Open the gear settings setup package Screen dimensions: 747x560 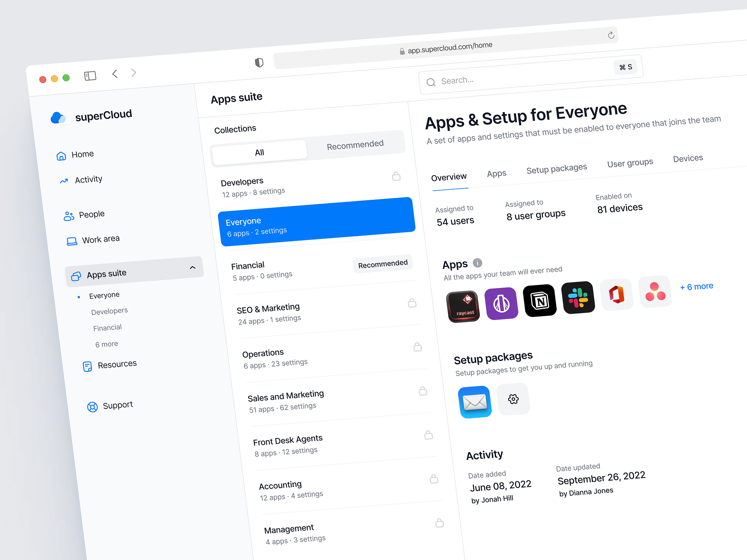coord(513,399)
